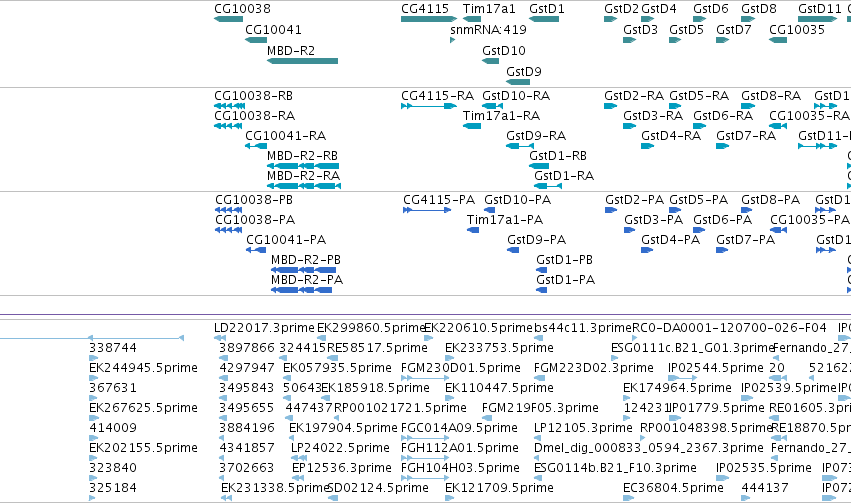Viewport: 851px width, 503px height.
Task: Select the GstD10 gene label
Action: click(x=504, y=51)
